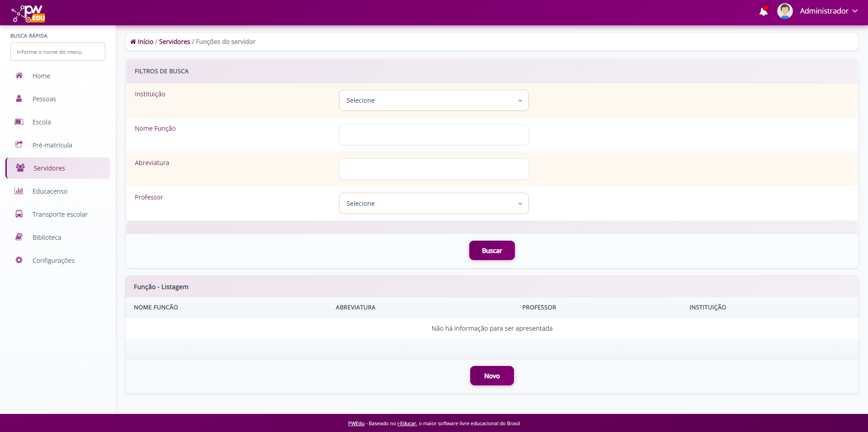Select Servidores in the sidebar
868x432 pixels.
(49, 168)
